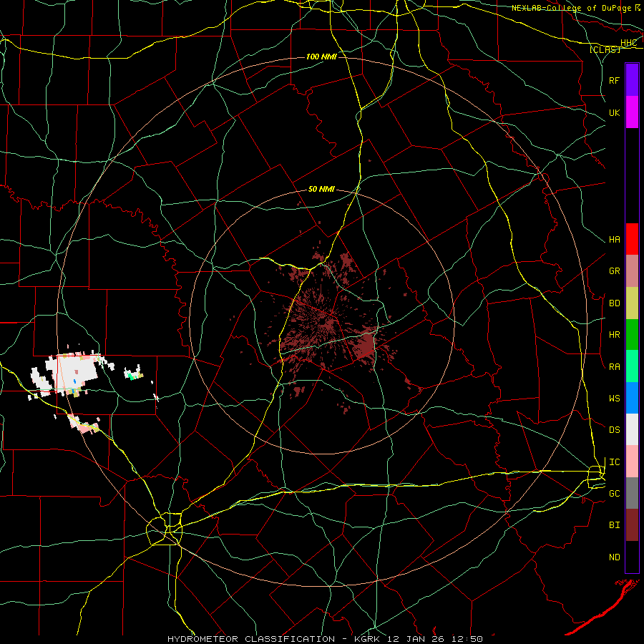This screenshot has height=644, width=644.
Task: Click the 12:50 timestamp text
Action: tap(467, 639)
